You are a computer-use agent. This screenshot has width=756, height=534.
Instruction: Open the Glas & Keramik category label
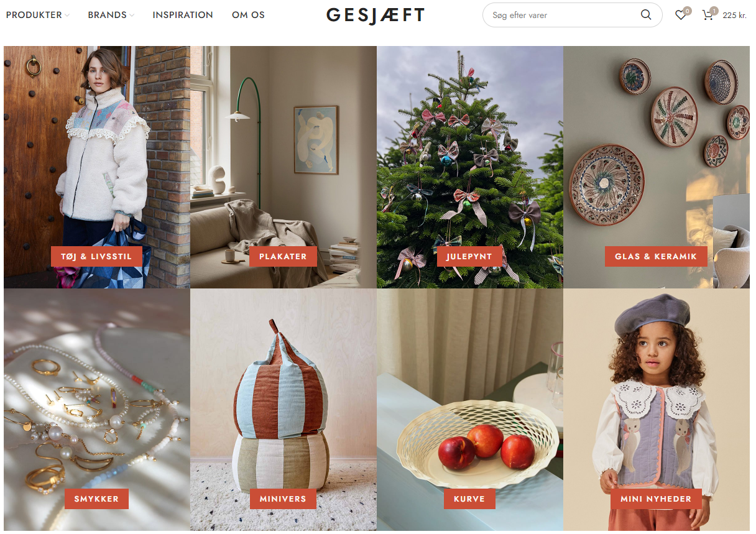pyautogui.click(x=656, y=256)
